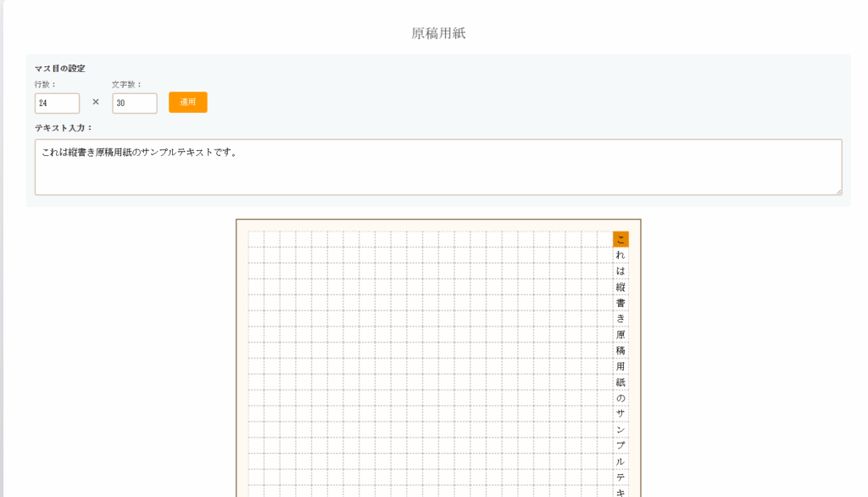
Task: Select the は character cell
Action: [x=620, y=271]
